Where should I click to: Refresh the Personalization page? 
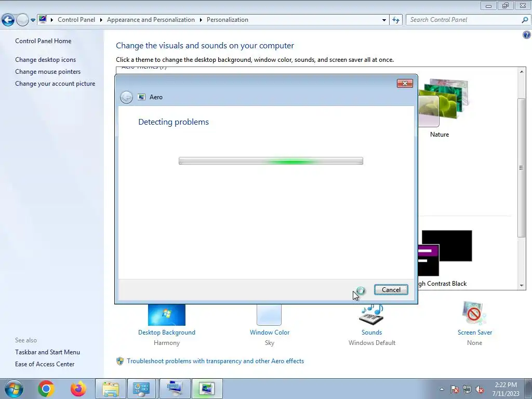pyautogui.click(x=396, y=20)
